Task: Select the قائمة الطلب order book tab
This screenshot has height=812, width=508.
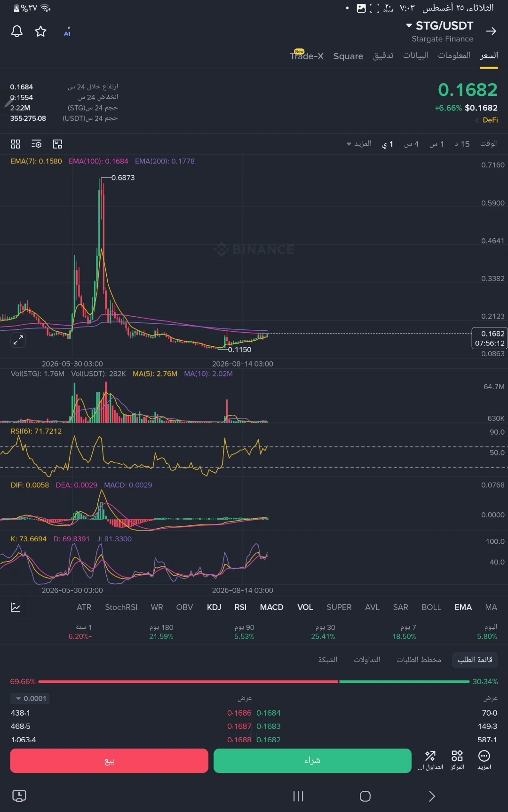Action: pyautogui.click(x=475, y=660)
